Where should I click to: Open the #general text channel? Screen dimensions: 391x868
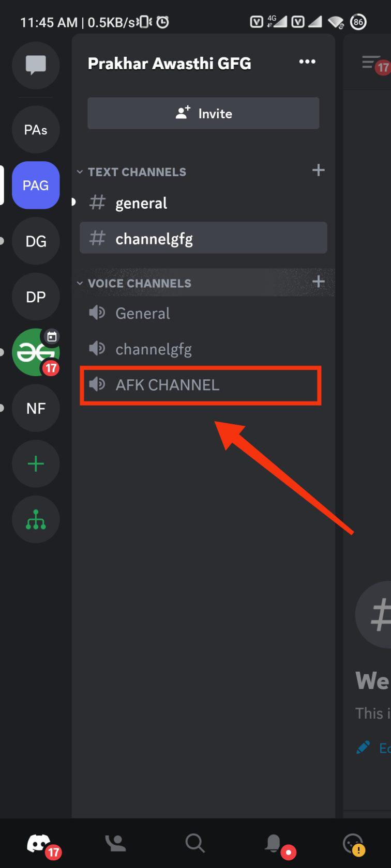pos(203,203)
